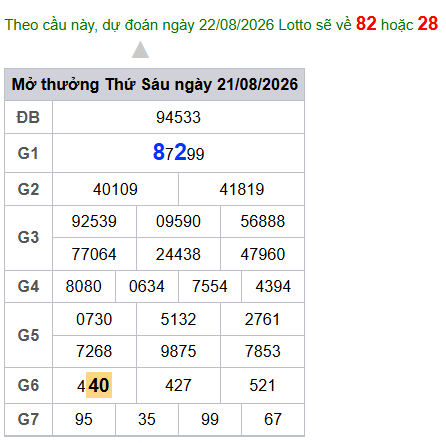Viewport: 446px width, 443px height.
Task: Click the G1 result 87299
Action: click(178, 153)
